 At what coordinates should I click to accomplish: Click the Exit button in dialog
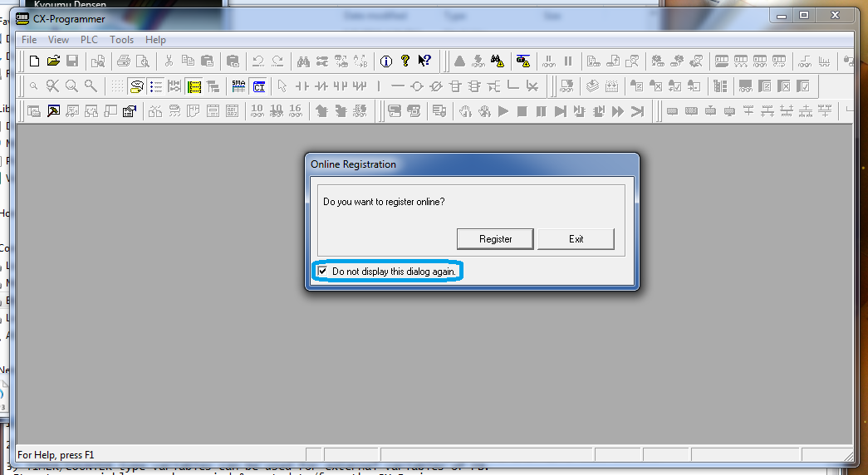pyautogui.click(x=576, y=239)
